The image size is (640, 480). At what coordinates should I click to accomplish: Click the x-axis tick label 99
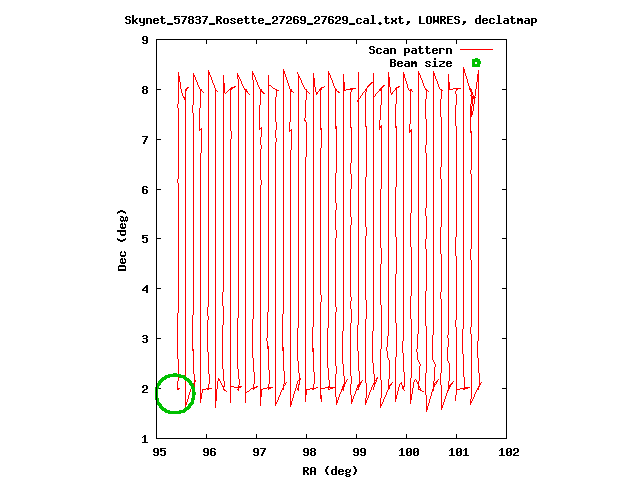point(359,452)
